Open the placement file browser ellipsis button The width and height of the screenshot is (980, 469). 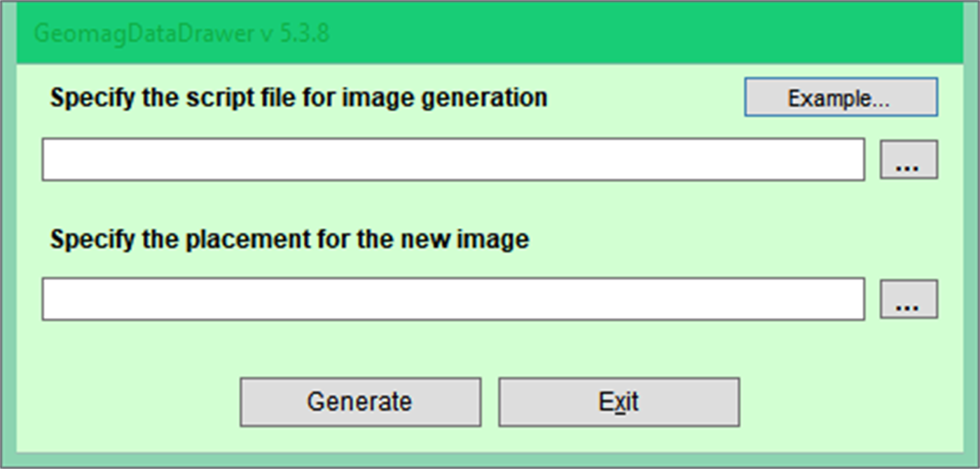point(908,298)
